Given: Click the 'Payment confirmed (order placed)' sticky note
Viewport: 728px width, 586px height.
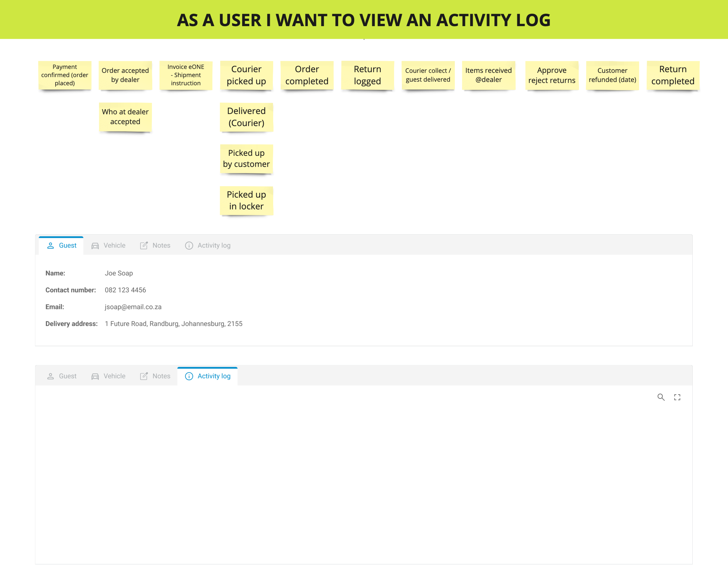Looking at the screenshot, I should (65, 75).
